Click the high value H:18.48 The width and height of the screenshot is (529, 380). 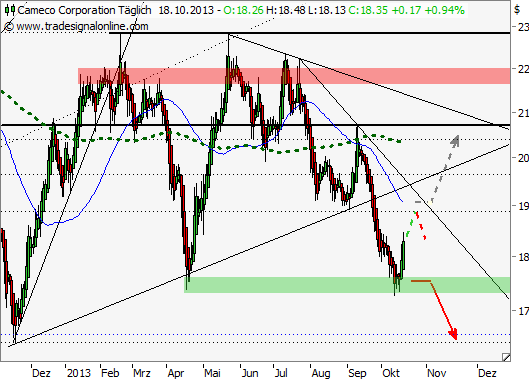[286, 10]
